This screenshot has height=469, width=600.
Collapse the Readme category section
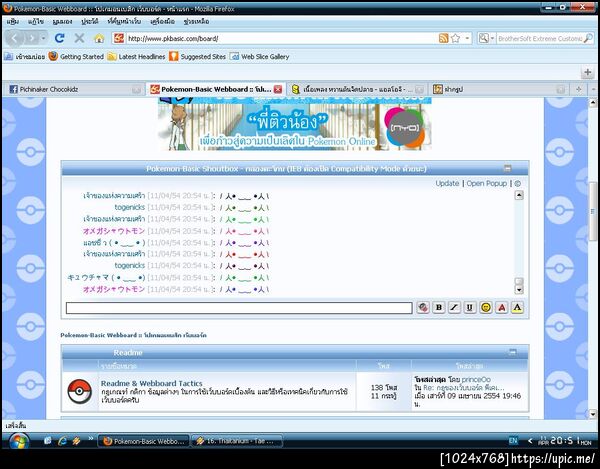[512, 352]
